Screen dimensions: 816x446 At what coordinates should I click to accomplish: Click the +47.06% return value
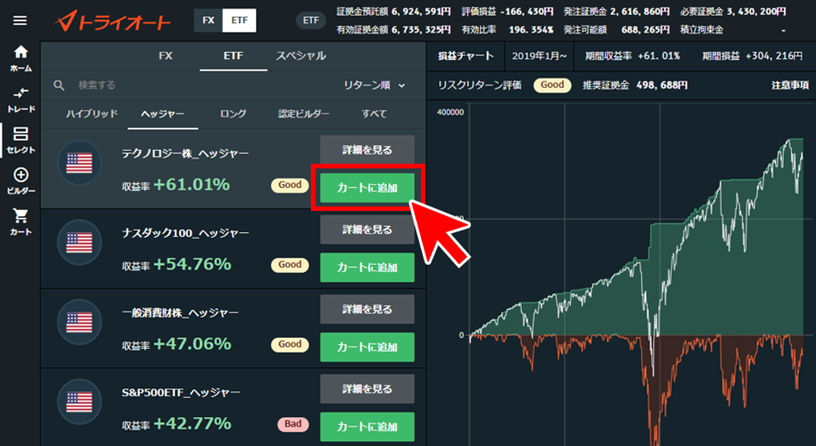192,344
